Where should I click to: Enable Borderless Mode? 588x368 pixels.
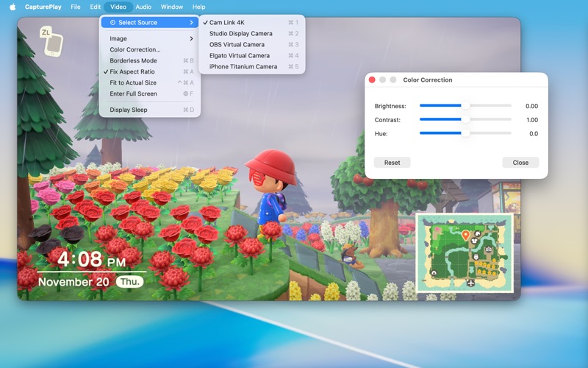click(150, 60)
